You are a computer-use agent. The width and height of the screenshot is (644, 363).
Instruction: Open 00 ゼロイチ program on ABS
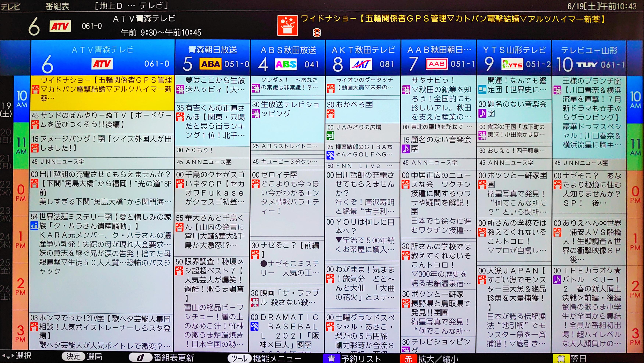tap(287, 203)
